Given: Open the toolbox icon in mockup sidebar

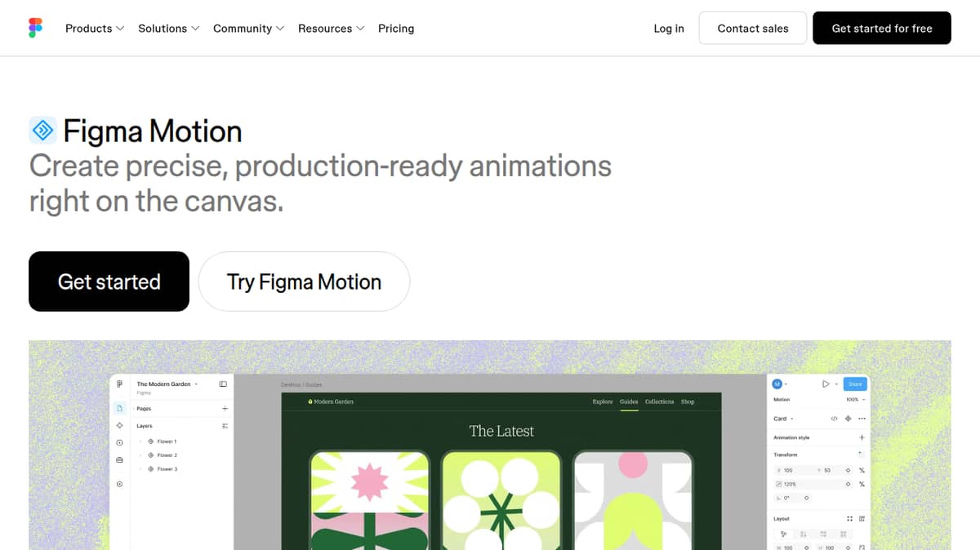Looking at the screenshot, I should [119, 460].
